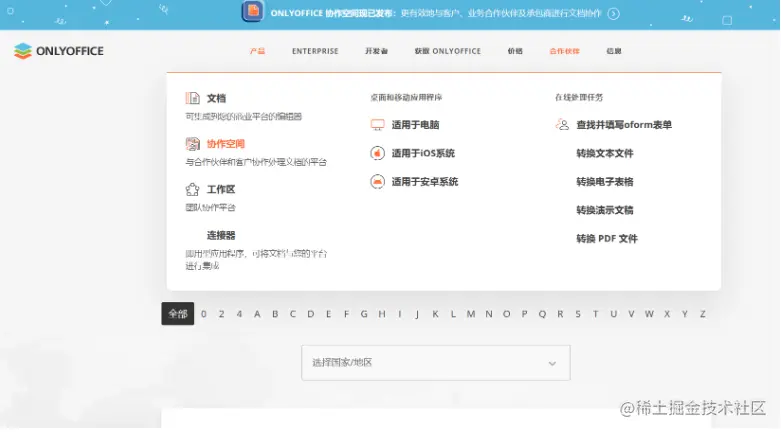Open the 合作伙伴 menu
Screen dimensions: 781x432
(564, 51)
